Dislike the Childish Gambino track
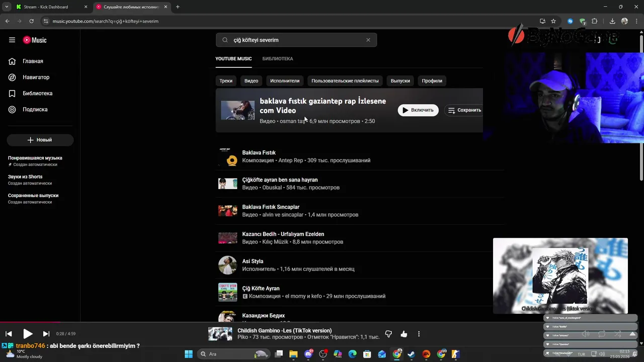This screenshot has width=644, height=362. click(388, 334)
